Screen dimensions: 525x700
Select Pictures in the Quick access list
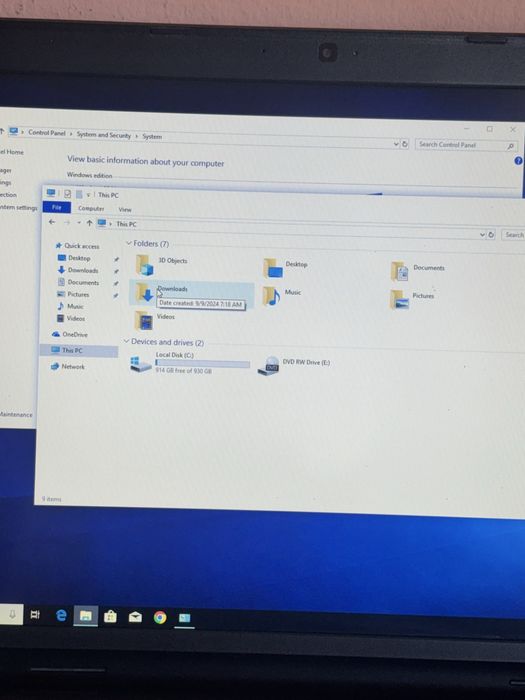point(73,294)
